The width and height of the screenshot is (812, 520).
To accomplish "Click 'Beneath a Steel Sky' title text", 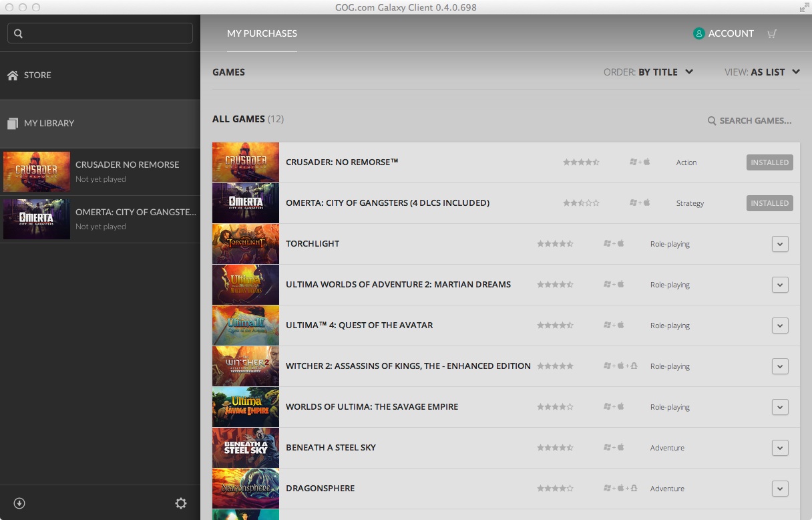I will click(x=331, y=448).
